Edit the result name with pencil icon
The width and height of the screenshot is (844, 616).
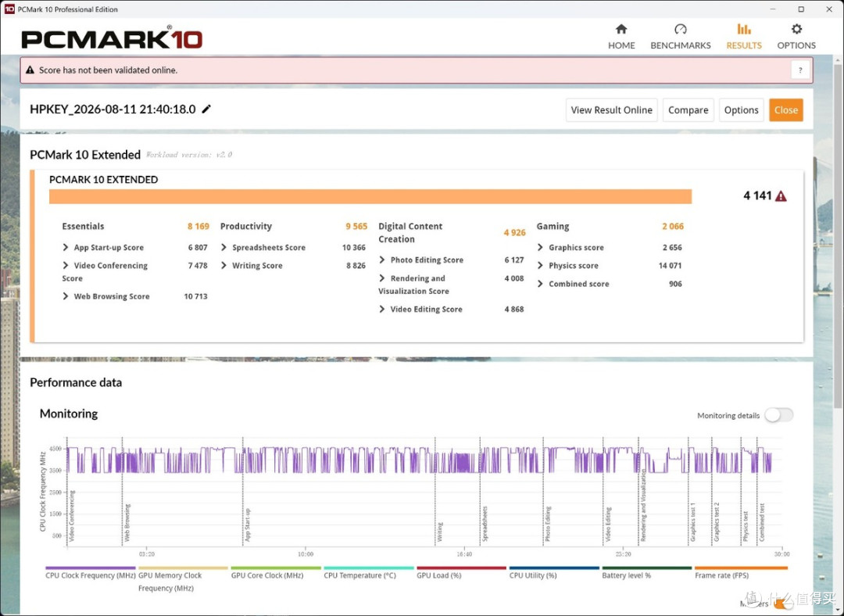pos(206,109)
